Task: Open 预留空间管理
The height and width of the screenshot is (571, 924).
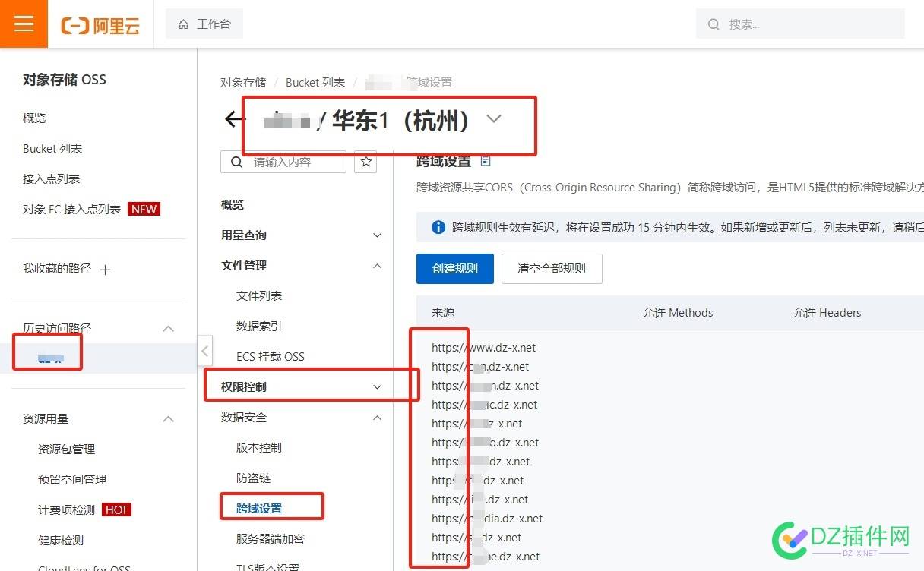Action: point(72,479)
